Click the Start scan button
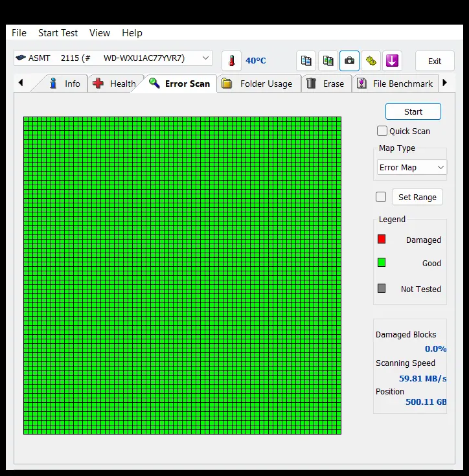 (413, 111)
